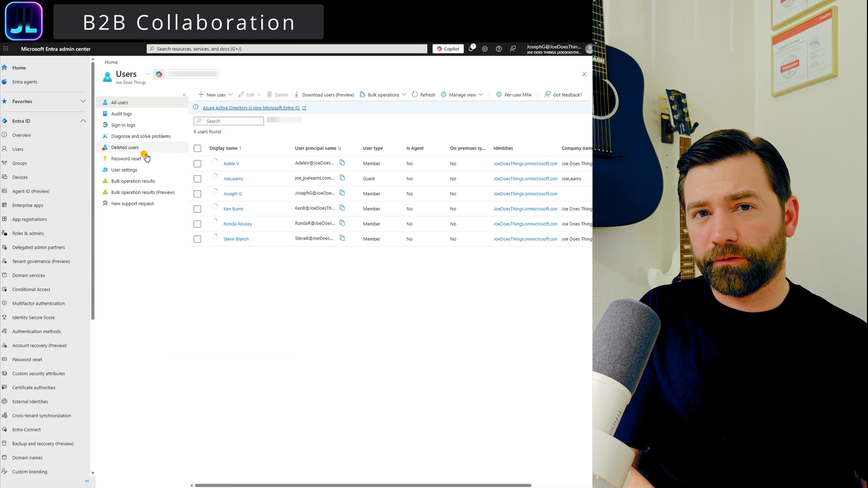The height and width of the screenshot is (488, 868).
Task: Click the Copilot icon beside the Users title
Action: pos(159,74)
